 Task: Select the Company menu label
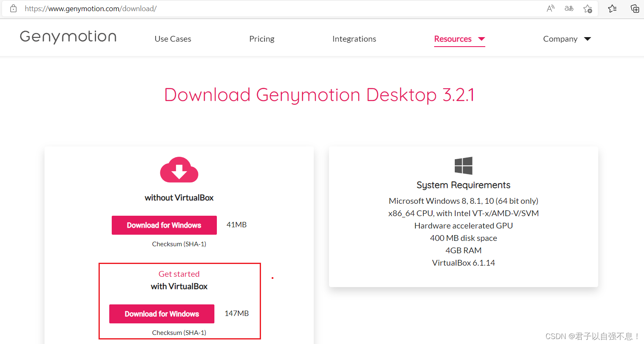(x=560, y=39)
